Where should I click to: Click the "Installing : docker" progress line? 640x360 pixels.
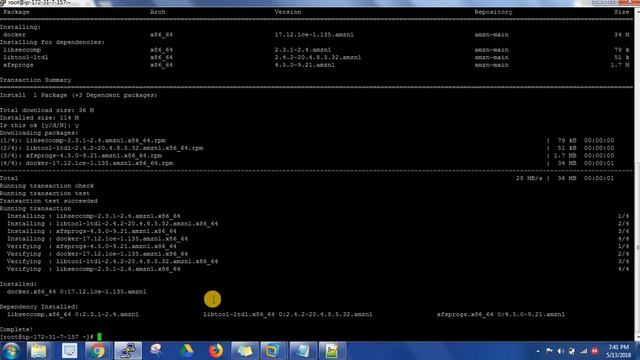tap(98, 239)
